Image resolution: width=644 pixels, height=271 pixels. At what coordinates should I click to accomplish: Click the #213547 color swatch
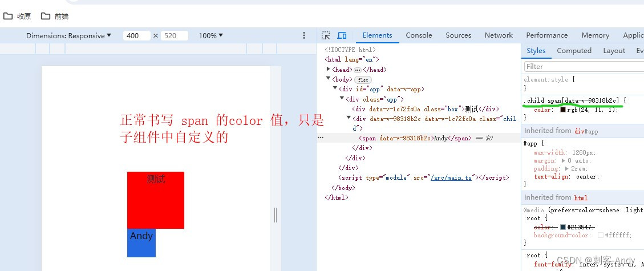(563, 227)
